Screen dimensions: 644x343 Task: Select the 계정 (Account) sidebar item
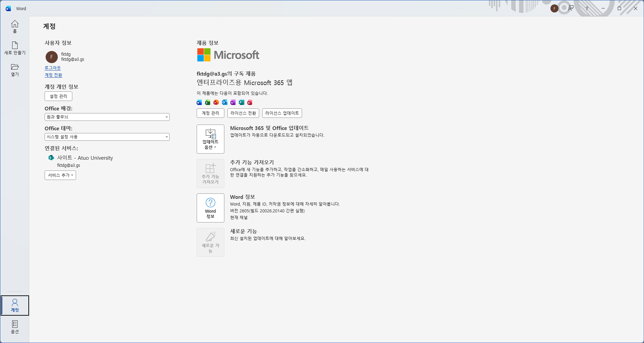pos(15,305)
